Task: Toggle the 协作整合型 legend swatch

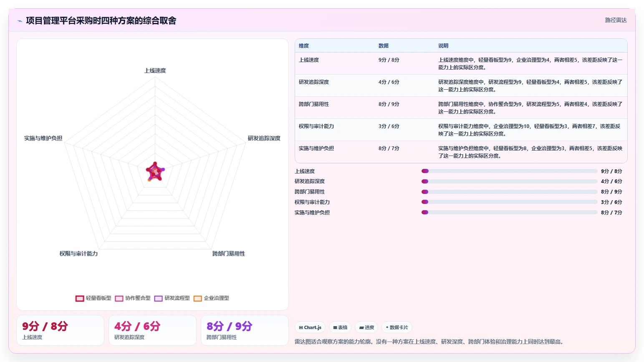Action: [x=119, y=298]
